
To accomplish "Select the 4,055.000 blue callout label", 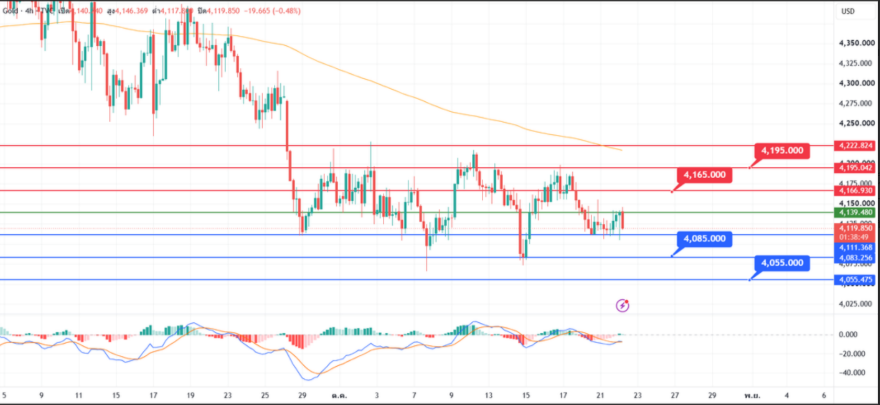I will tap(782, 263).
